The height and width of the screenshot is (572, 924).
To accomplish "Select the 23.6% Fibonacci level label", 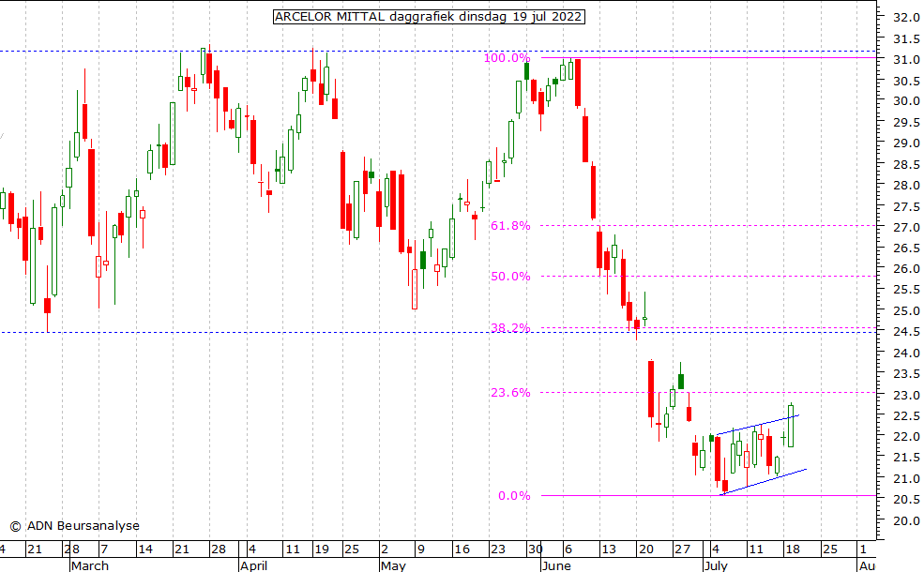I will point(510,393).
